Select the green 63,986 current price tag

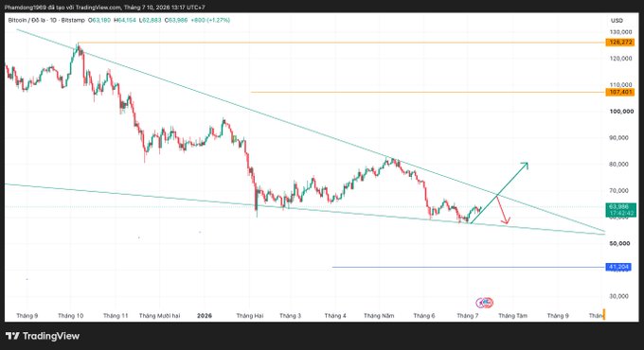pyautogui.click(x=620, y=210)
